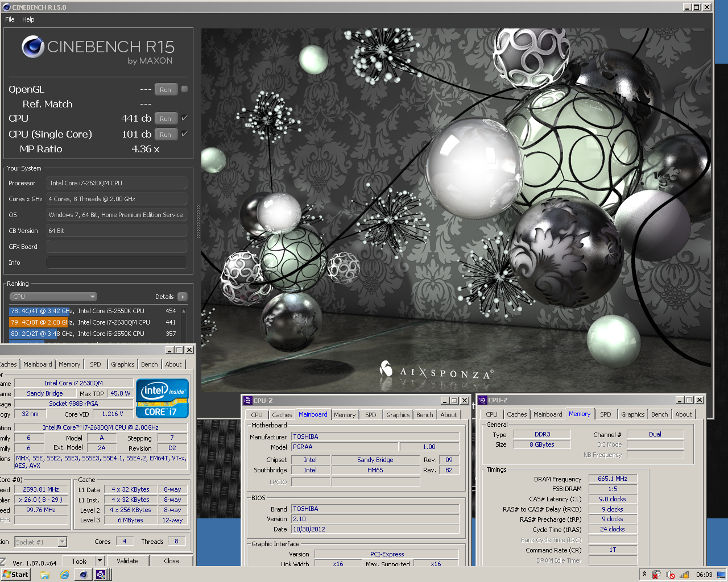The image size is (728, 582).
Task: Select Bench tab in left CPU-Z window
Action: [x=150, y=364]
